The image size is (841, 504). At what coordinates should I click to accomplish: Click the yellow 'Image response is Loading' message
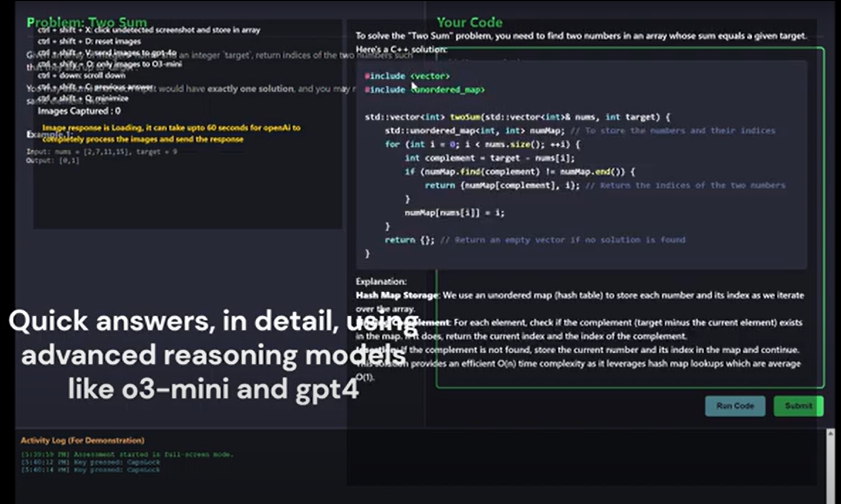tap(171, 133)
